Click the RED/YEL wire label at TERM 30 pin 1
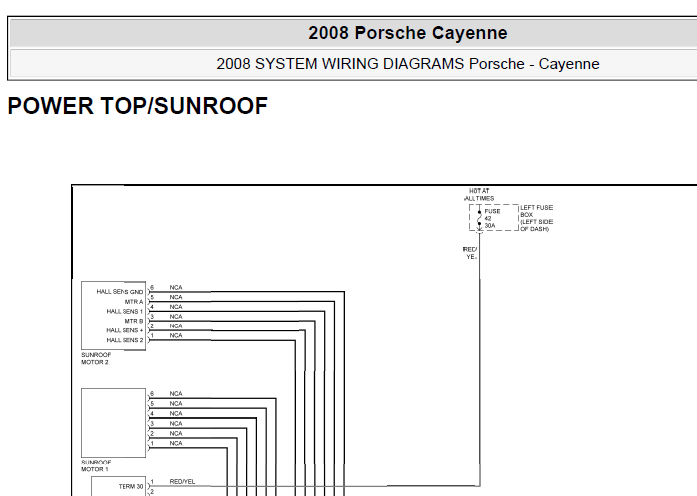Image resolution: width=697 pixels, height=496 pixels. [x=182, y=481]
